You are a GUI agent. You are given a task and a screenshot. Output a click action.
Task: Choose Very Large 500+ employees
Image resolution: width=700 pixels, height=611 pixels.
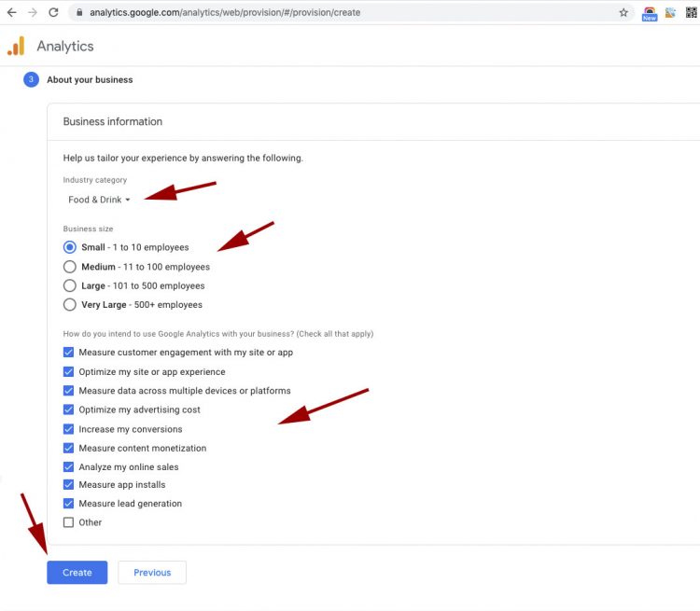70,305
